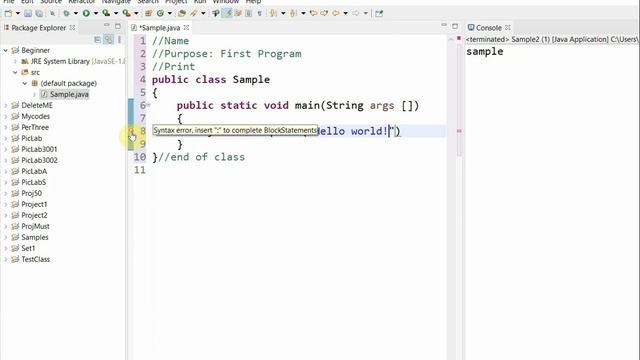Click red error marker in overview ruler

[x=459, y=131]
